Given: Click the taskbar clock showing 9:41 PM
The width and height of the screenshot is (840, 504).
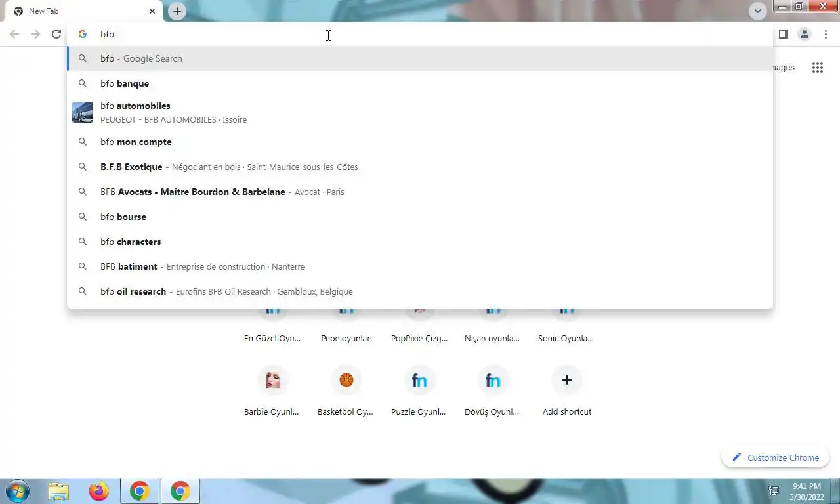Looking at the screenshot, I should [x=807, y=491].
